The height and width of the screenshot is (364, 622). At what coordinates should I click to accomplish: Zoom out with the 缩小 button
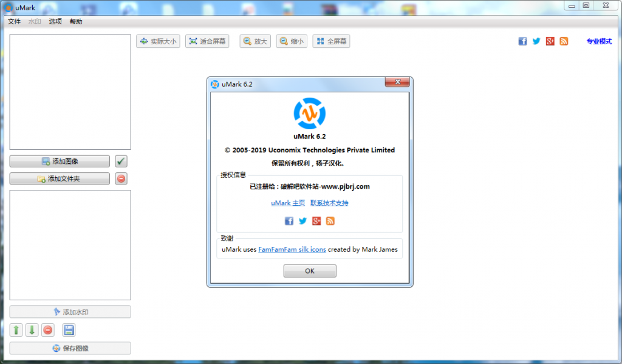point(292,41)
